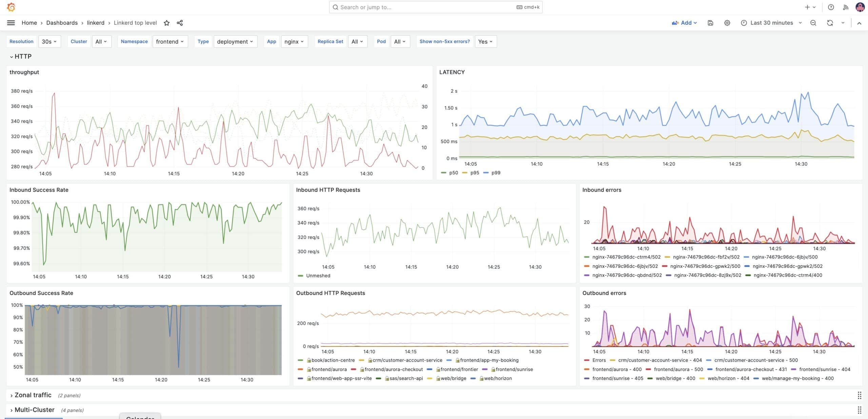Open the Add panel menu button
Viewport: 868px width, 419px height.
click(x=684, y=23)
